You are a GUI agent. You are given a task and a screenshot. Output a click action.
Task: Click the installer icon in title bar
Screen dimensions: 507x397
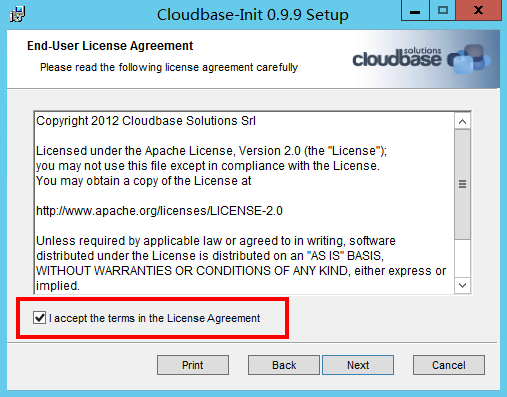(17, 14)
